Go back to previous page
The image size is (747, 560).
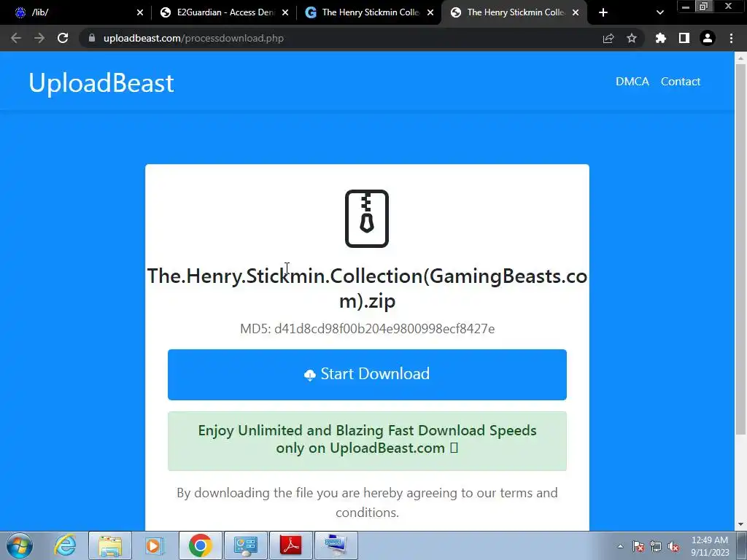(x=16, y=38)
